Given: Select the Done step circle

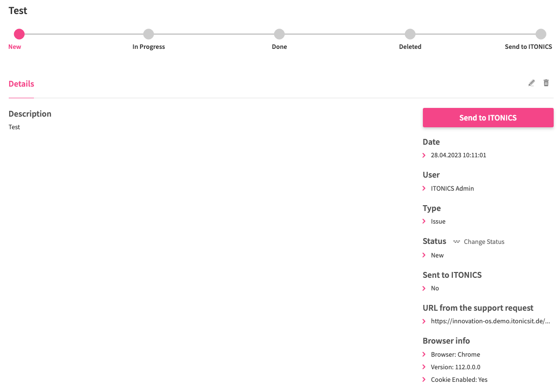Looking at the screenshot, I should (x=279, y=34).
